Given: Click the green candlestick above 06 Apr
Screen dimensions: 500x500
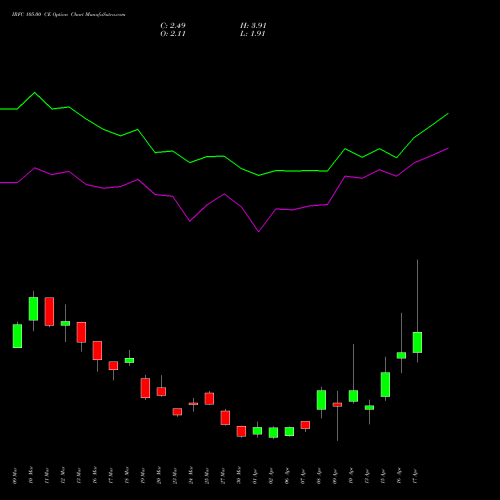Looking at the screenshot, I should coord(289,431).
